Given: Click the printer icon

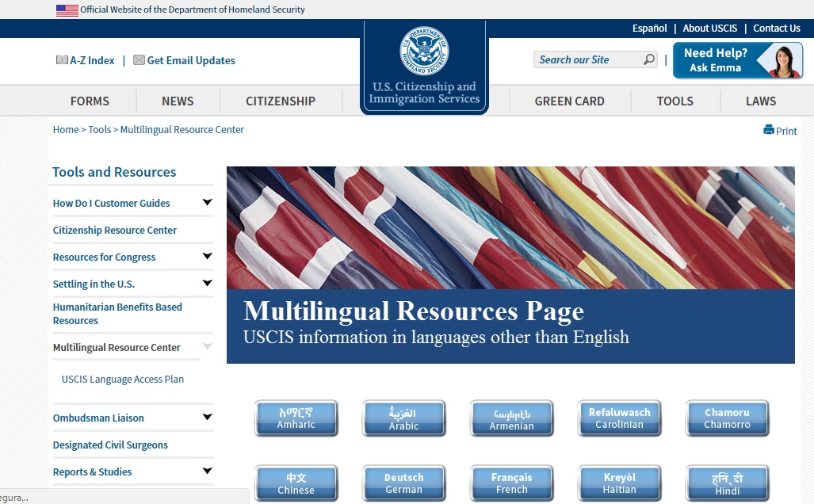Looking at the screenshot, I should pyautogui.click(x=768, y=130).
